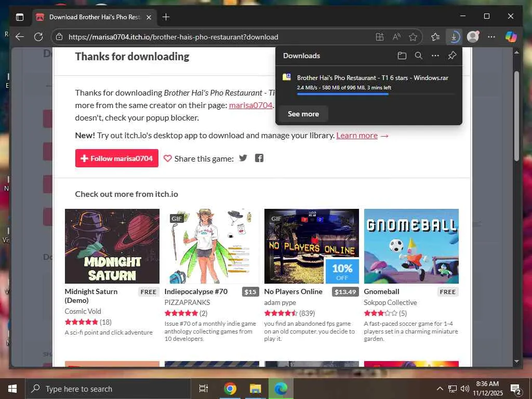Open the split screen icon in address bar

380,37
